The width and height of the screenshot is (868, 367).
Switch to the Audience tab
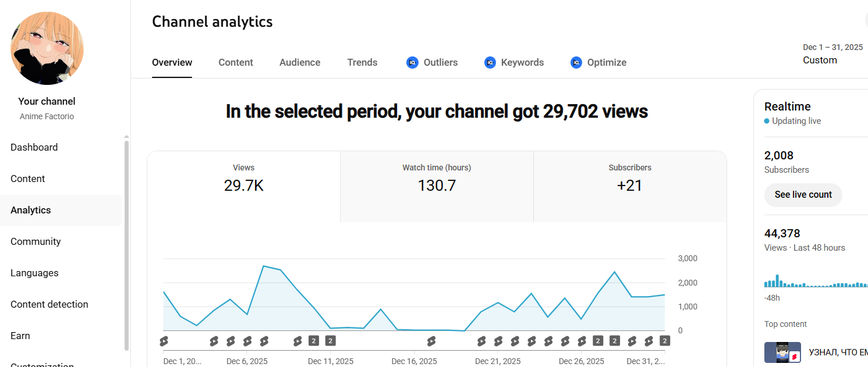[300, 62]
